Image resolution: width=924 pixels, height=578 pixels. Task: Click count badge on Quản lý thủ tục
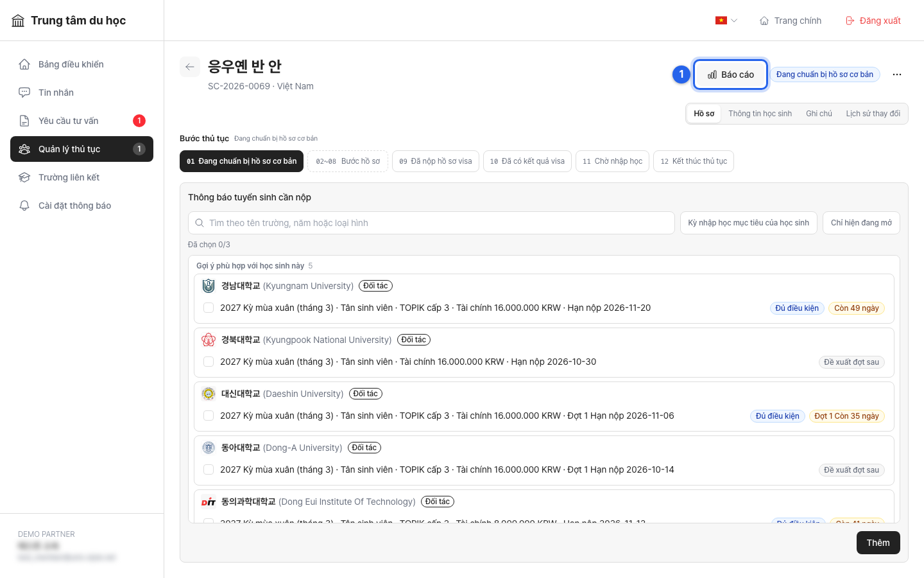(x=139, y=149)
